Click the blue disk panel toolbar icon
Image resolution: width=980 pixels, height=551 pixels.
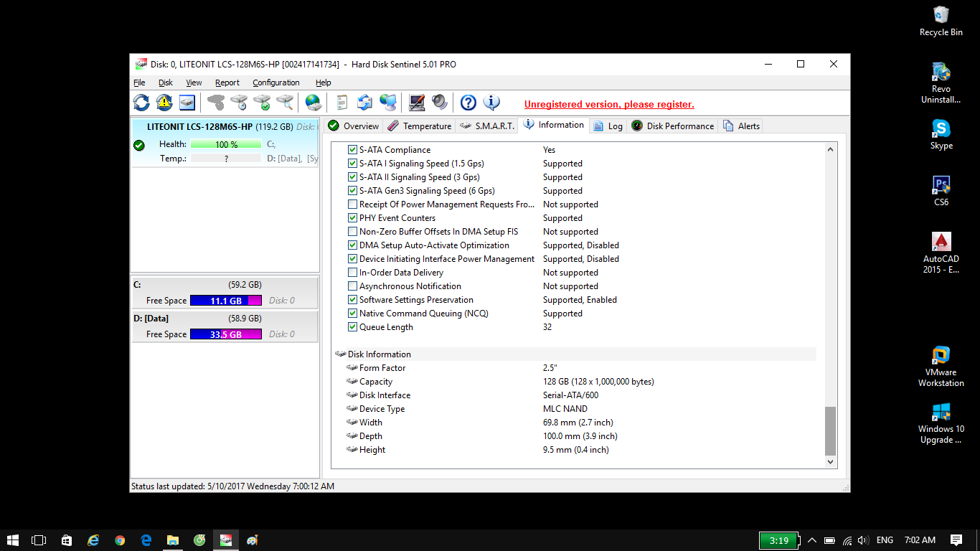coord(187,103)
